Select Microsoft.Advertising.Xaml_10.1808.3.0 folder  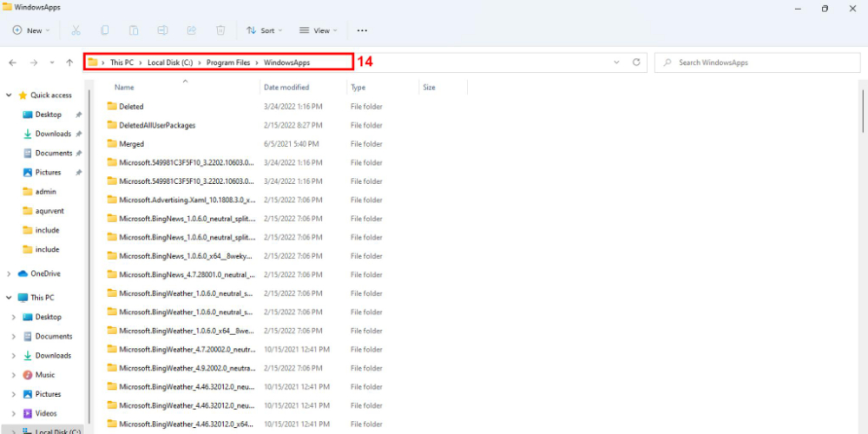click(x=187, y=200)
